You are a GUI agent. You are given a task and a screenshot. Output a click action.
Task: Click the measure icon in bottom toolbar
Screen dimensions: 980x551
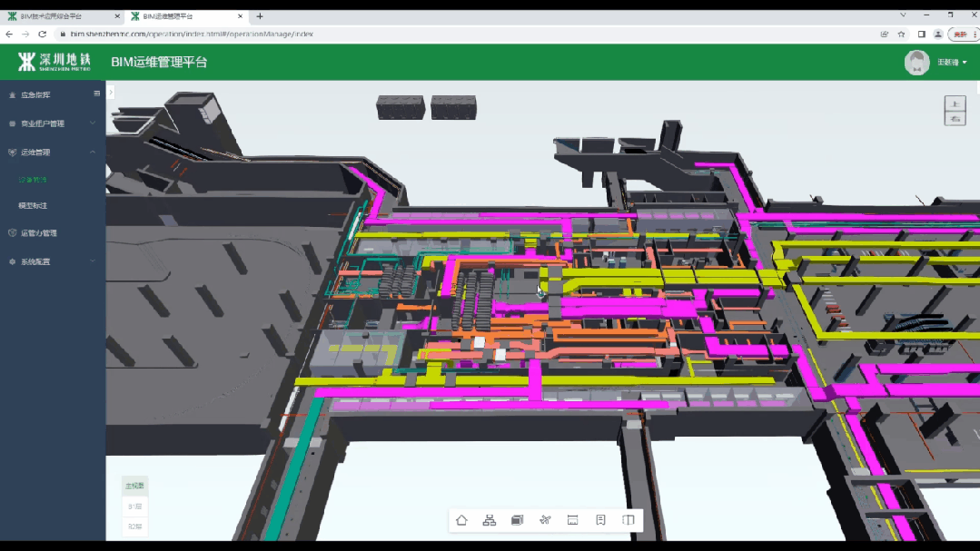572,520
